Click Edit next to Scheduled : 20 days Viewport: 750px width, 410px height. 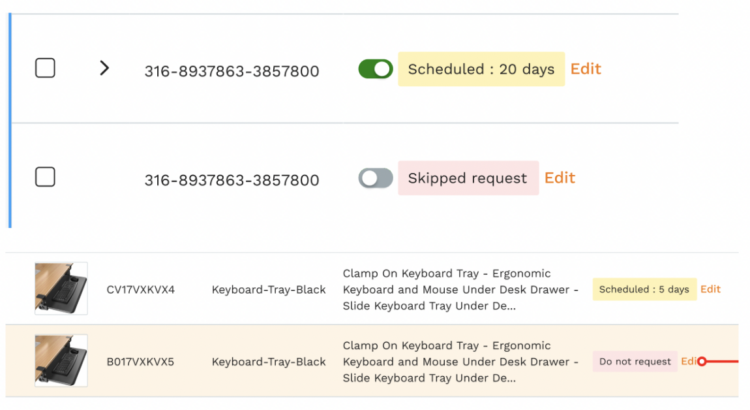[x=585, y=69]
